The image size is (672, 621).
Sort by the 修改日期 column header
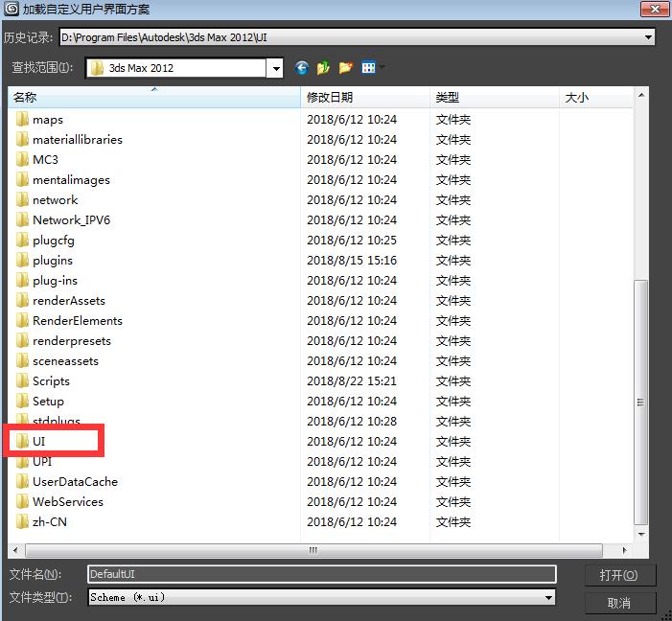[x=365, y=98]
